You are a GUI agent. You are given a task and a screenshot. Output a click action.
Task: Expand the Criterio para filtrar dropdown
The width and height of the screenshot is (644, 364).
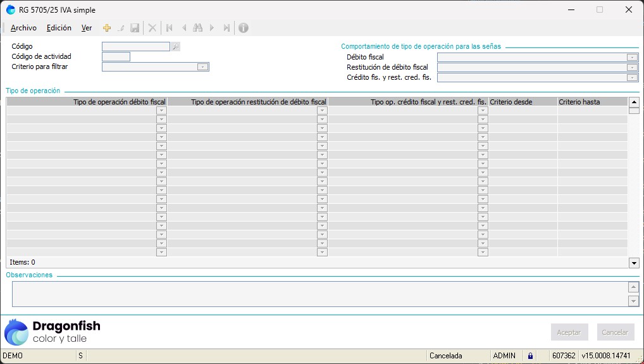[x=202, y=67]
